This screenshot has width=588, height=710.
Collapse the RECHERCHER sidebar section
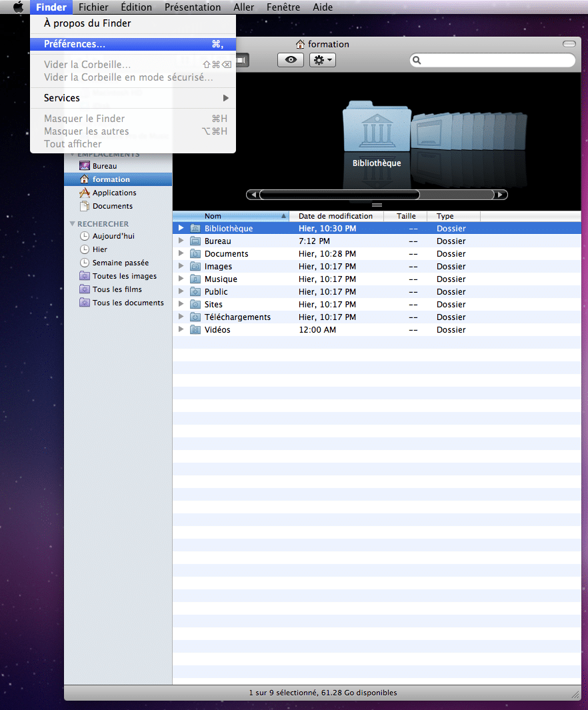pyautogui.click(x=72, y=224)
